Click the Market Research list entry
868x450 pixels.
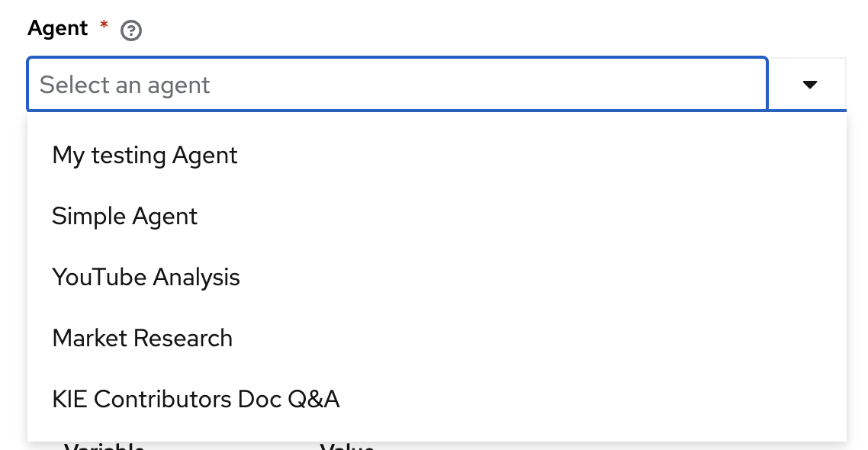click(x=142, y=339)
